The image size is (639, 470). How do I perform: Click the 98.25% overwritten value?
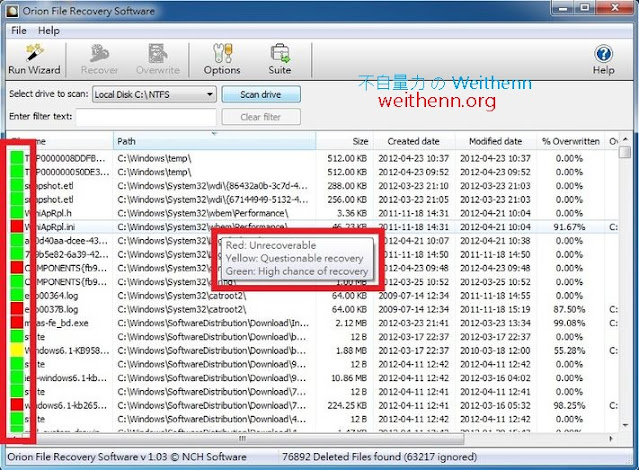[x=569, y=406]
